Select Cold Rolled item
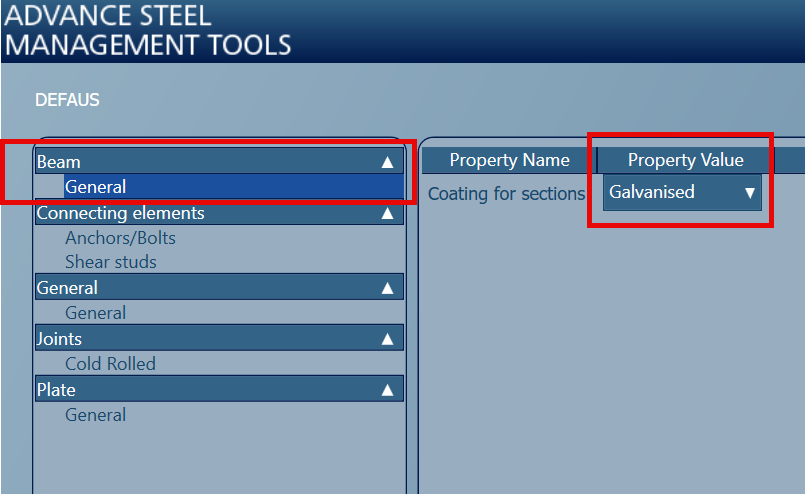The image size is (805, 494). pos(110,364)
